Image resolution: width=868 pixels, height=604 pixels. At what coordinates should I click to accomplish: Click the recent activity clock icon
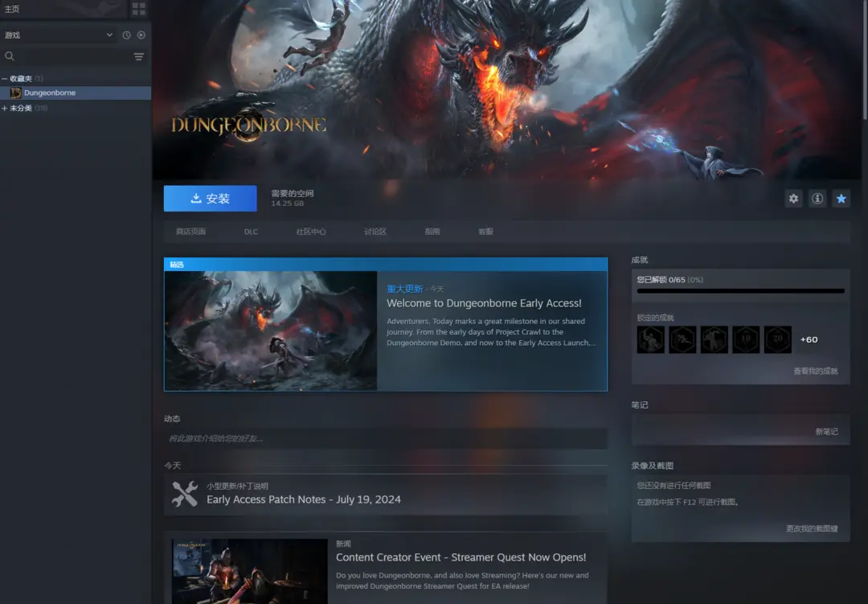click(x=127, y=35)
